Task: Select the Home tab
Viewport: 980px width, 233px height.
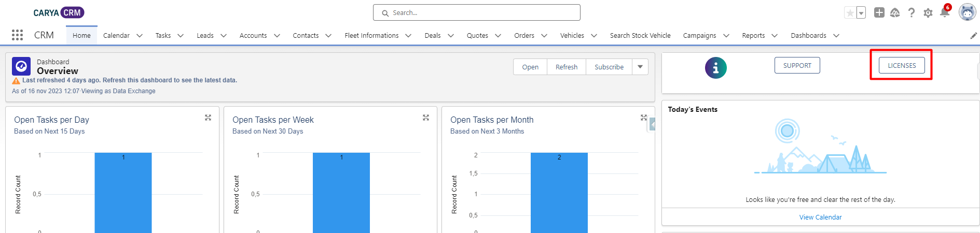Action: 81,36
